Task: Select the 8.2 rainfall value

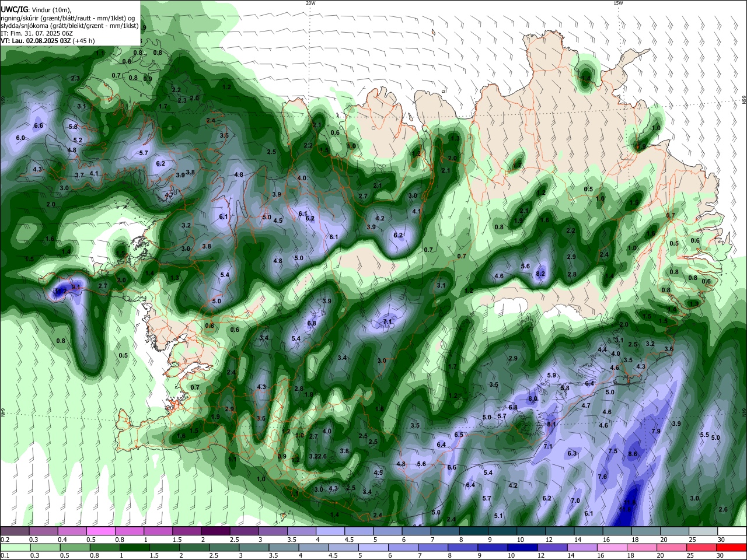Action: (x=540, y=274)
